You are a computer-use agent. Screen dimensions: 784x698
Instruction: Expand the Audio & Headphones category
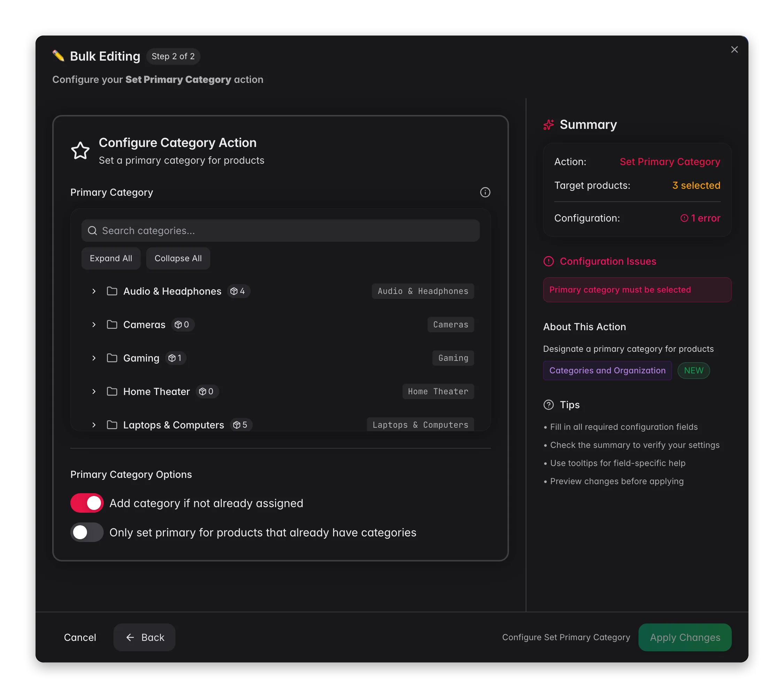(x=94, y=291)
